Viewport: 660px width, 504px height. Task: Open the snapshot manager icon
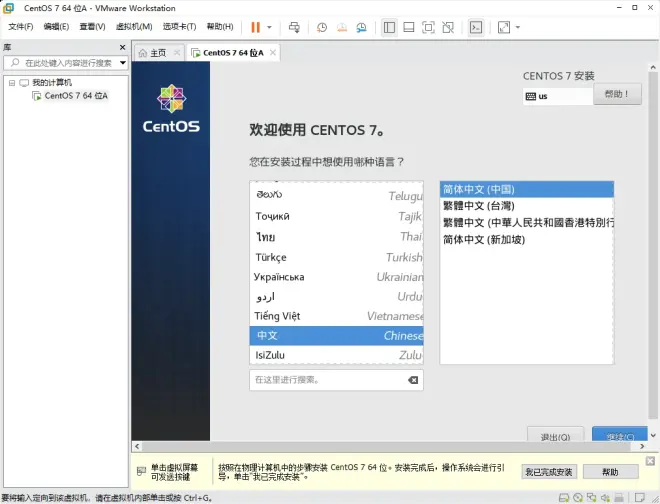(x=361, y=28)
